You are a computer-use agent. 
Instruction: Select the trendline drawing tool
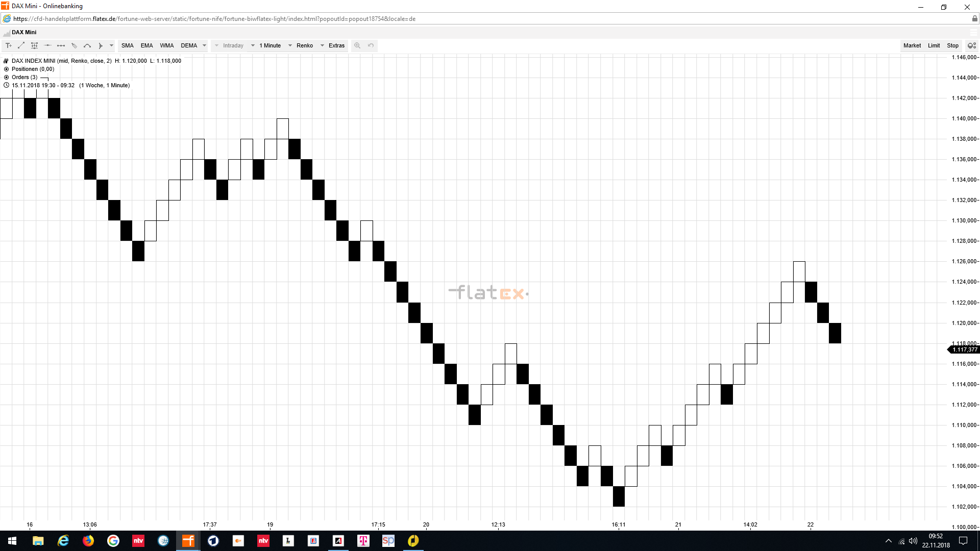(x=21, y=45)
